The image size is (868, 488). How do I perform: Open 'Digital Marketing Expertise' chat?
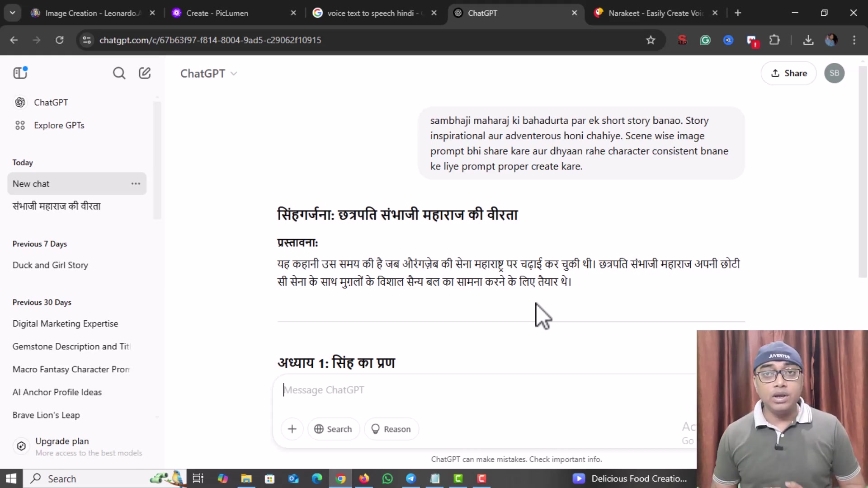pyautogui.click(x=65, y=324)
